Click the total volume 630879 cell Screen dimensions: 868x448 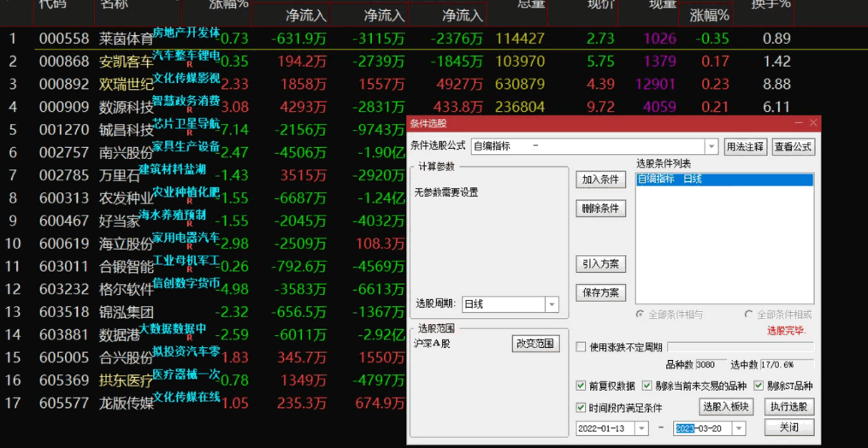(x=520, y=84)
